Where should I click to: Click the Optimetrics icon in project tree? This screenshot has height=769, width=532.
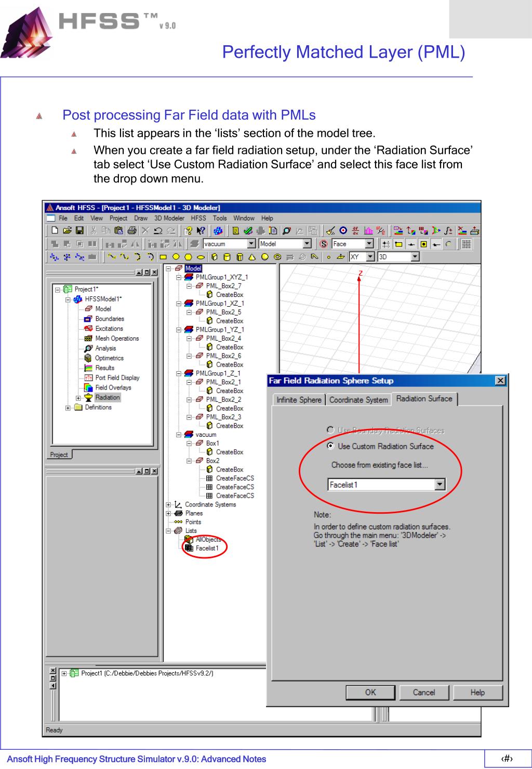point(88,358)
